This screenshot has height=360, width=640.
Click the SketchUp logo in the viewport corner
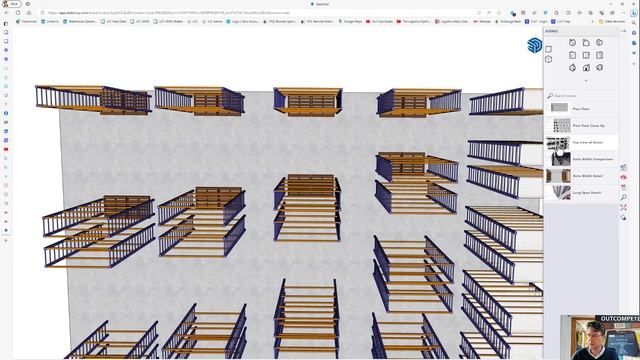tap(534, 45)
